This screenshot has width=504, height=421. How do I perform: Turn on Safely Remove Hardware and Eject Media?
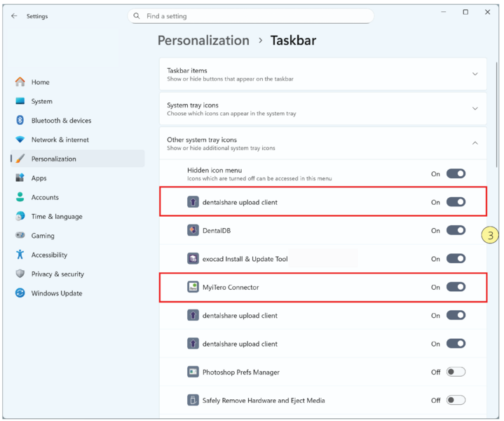point(456,400)
